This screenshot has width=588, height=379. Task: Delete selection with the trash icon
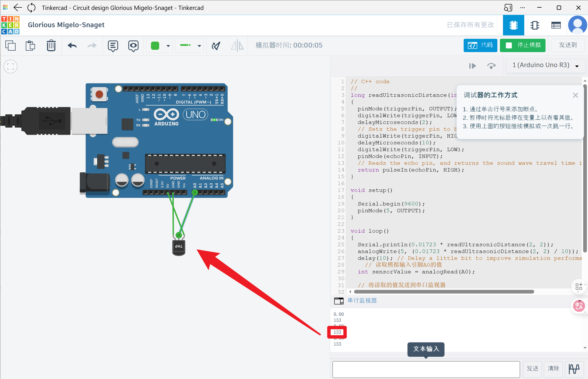point(51,46)
